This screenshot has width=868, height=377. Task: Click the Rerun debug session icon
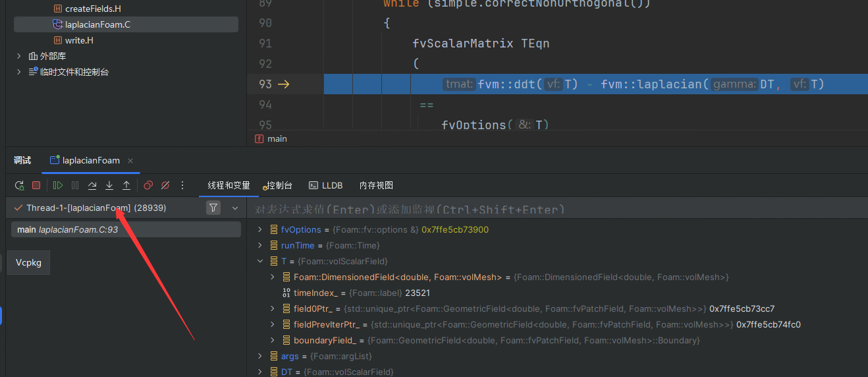pos(19,186)
